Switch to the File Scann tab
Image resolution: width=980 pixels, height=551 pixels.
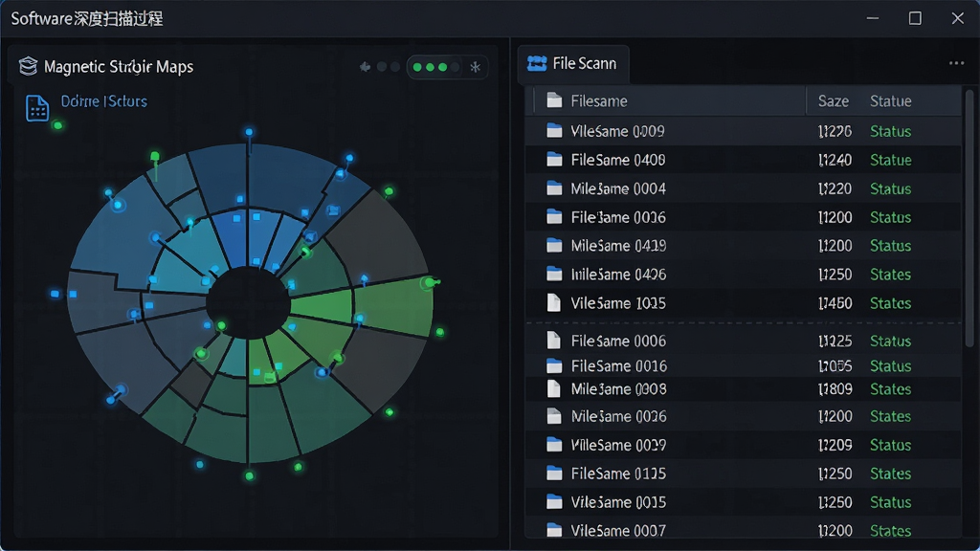coord(573,64)
